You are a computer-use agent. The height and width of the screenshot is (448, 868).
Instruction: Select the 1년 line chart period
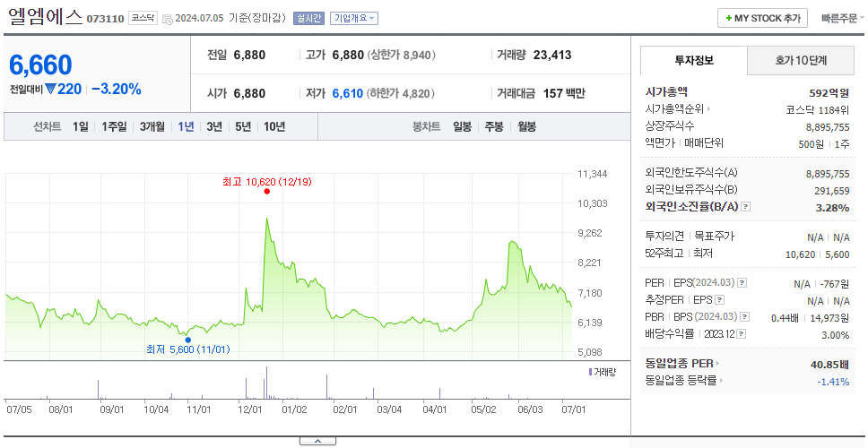[186, 126]
